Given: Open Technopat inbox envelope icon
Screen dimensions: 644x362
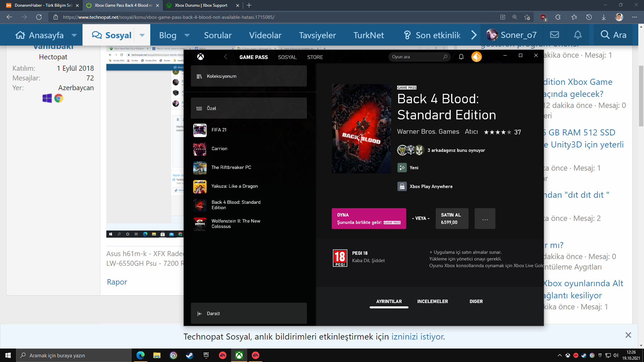Looking at the screenshot, I should click(x=554, y=35).
